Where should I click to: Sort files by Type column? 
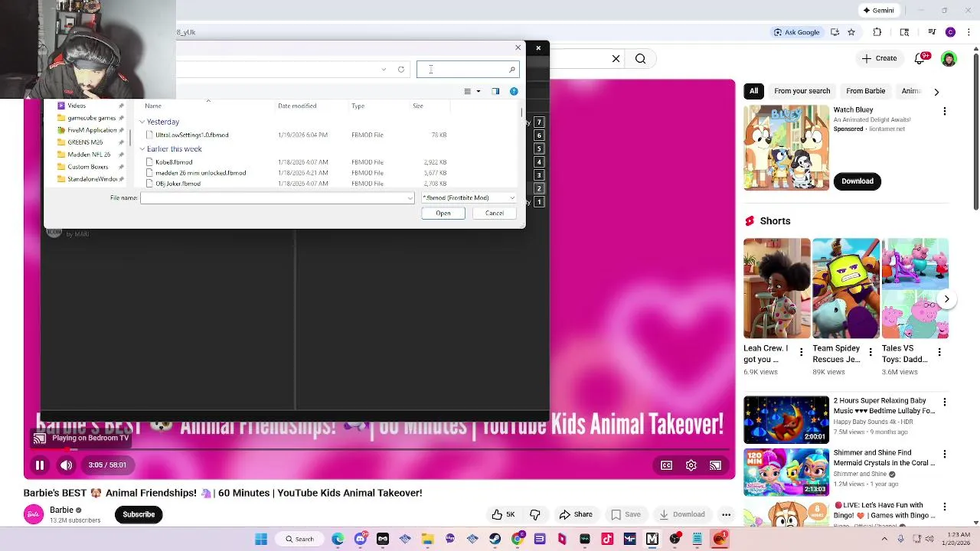click(x=358, y=106)
